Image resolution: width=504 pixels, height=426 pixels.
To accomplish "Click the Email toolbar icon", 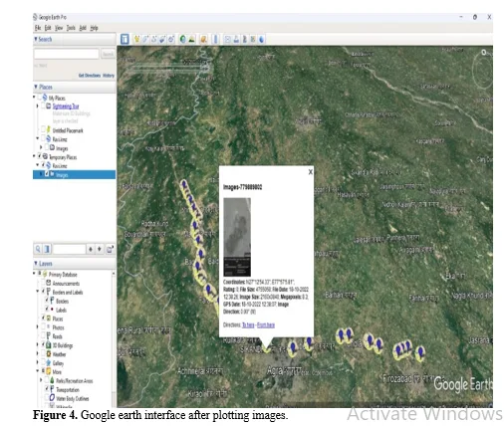I will coord(227,39).
